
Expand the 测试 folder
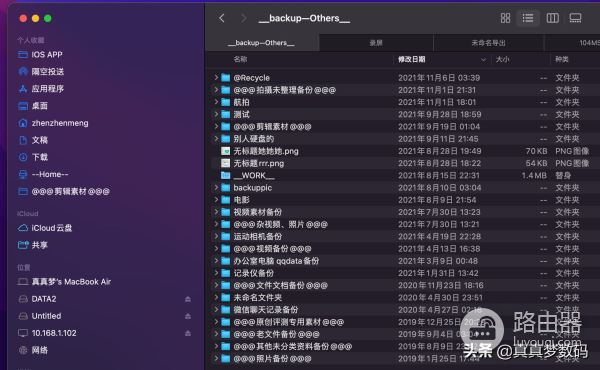pyautogui.click(x=216, y=114)
